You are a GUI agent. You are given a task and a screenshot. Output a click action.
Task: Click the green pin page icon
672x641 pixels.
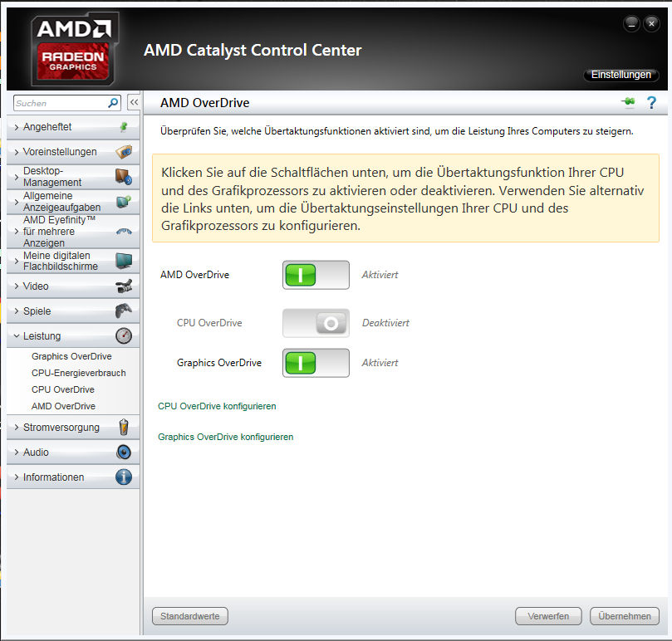[x=629, y=102]
